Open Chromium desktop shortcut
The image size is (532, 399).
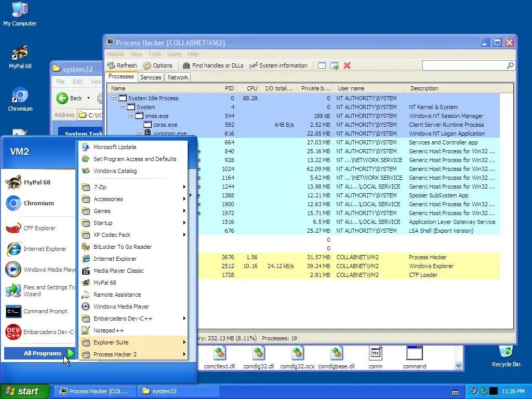point(20,99)
